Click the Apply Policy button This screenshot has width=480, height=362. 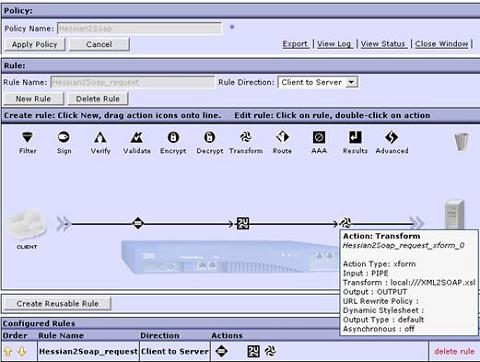point(35,44)
